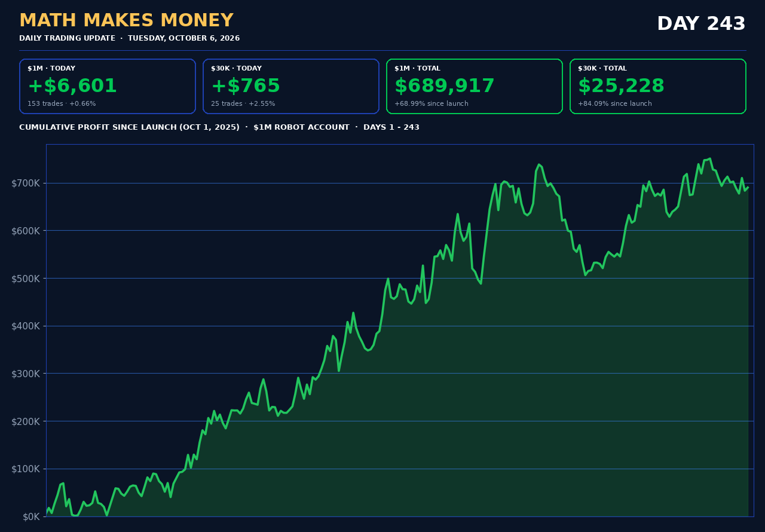Click the $0K y-axis label
765x532 pixels.
pyautogui.click(x=31, y=516)
